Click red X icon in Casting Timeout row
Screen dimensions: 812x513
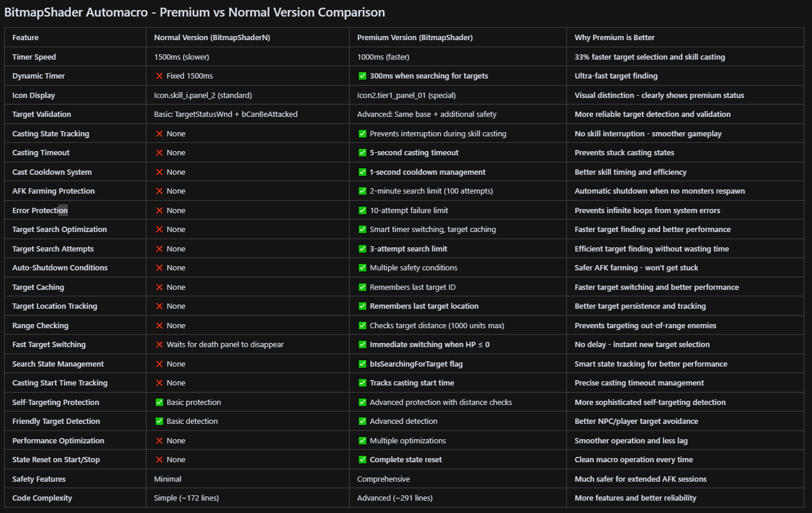point(159,153)
